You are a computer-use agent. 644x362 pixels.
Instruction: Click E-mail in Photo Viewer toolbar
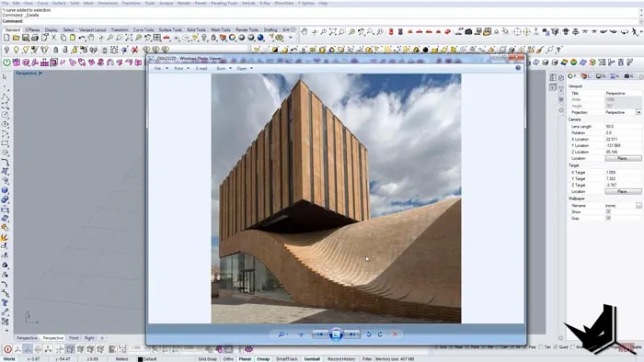(x=201, y=69)
